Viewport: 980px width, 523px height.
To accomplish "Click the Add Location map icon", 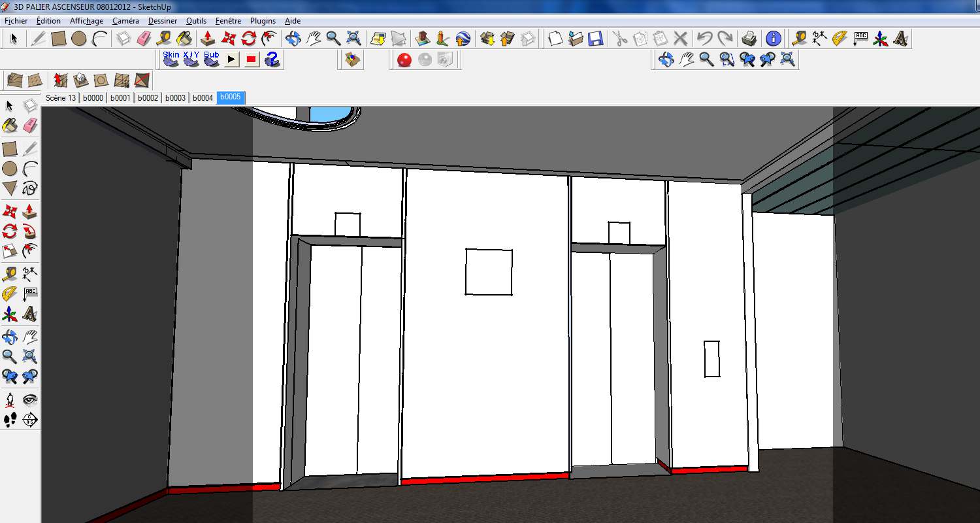I will pyautogui.click(x=378, y=39).
